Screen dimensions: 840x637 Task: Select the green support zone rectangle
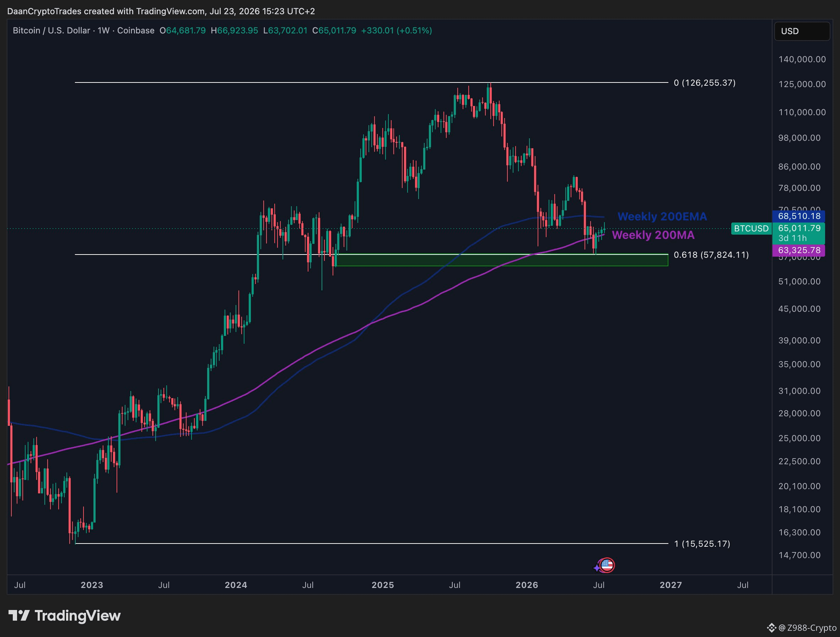coord(502,260)
